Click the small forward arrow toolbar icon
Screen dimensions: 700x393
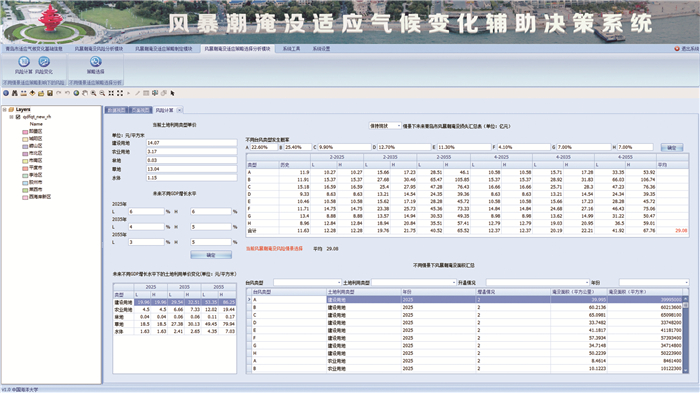(129, 93)
